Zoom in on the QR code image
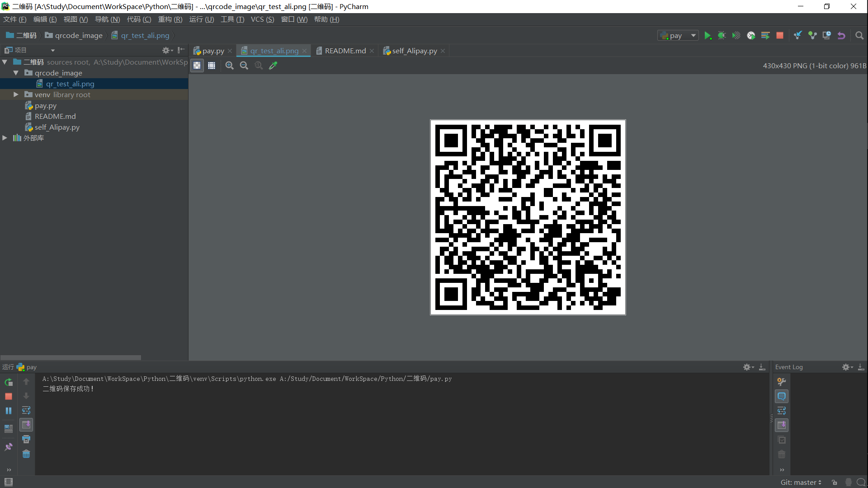The width and height of the screenshot is (868, 488). point(229,66)
